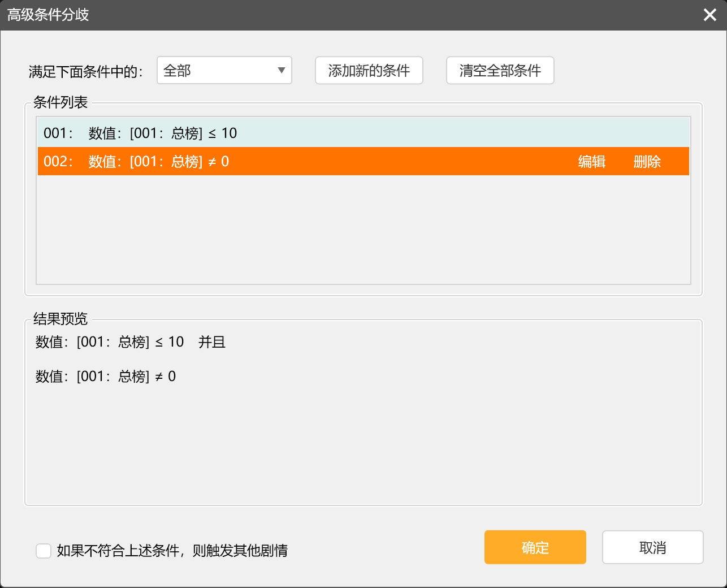Click the 如果不符合上述条件 checkbox label text
Viewport: 727px width, 588px height.
172,551
